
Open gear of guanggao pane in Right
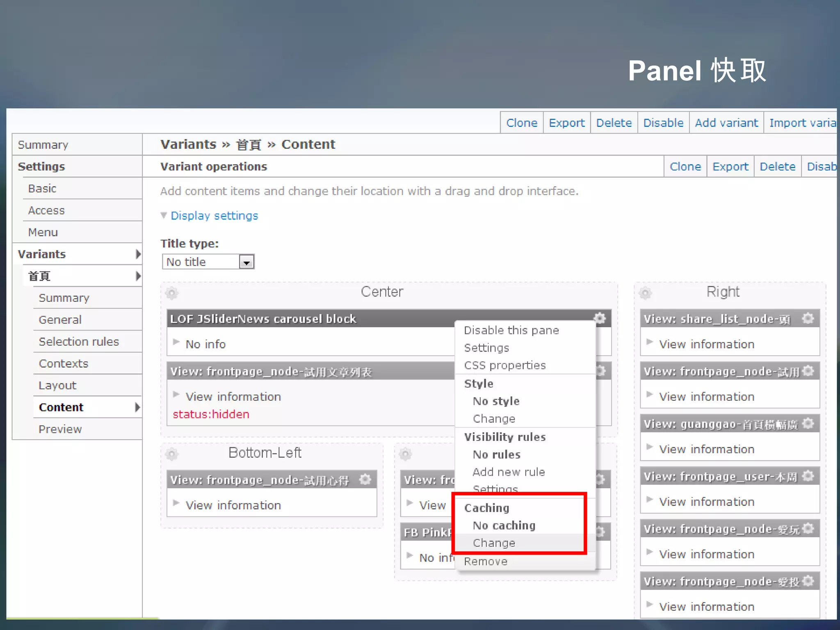(x=808, y=423)
